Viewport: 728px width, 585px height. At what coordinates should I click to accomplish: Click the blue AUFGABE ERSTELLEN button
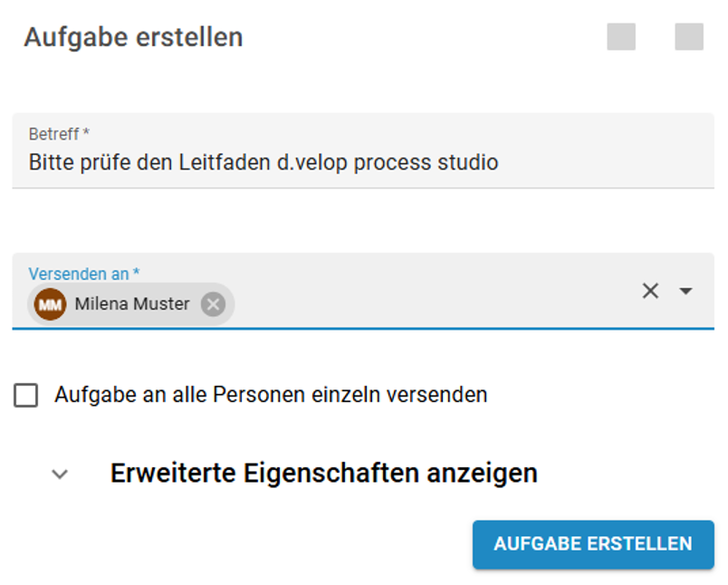[x=593, y=544]
